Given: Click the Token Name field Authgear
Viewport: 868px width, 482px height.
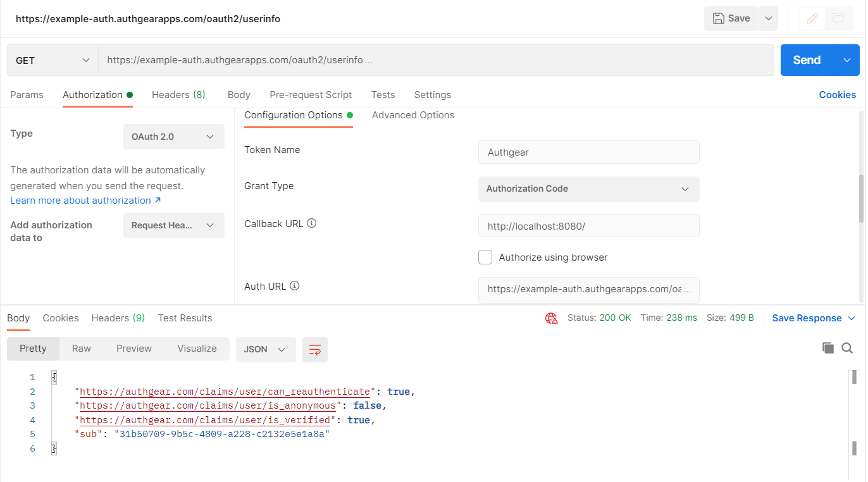Looking at the screenshot, I should (589, 152).
